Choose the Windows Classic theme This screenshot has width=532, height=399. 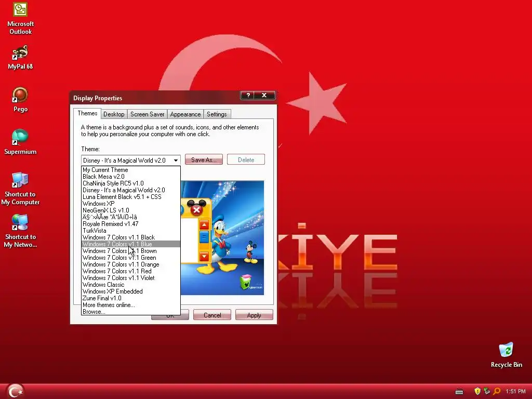(x=130, y=285)
